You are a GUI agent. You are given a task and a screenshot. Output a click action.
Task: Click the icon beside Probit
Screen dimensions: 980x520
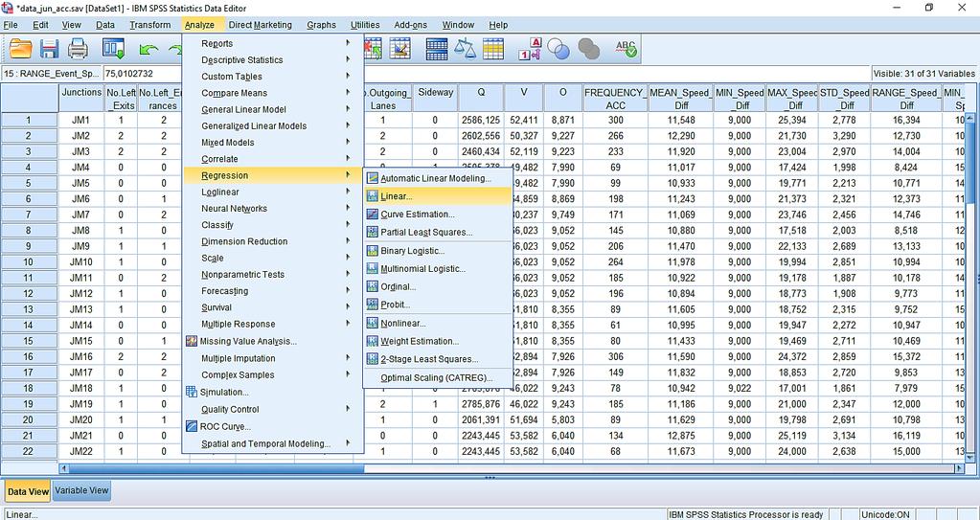pos(372,305)
